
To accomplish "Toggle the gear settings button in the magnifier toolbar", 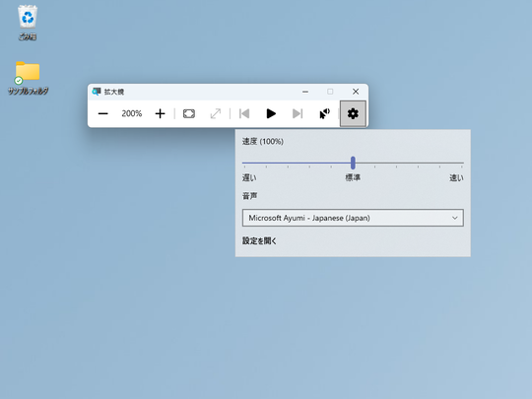I will (353, 113).
